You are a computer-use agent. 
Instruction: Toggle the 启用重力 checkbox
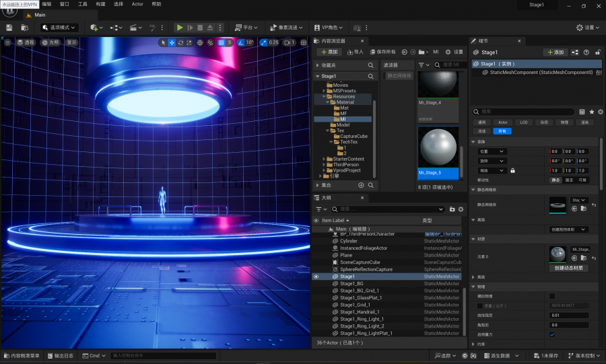[x=552, y=334]
